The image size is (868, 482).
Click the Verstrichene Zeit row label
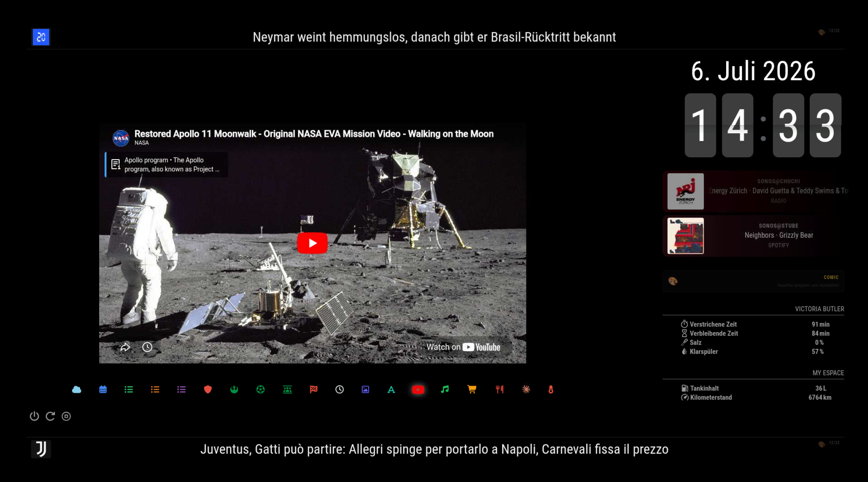pyautogui.click(x=713, y=324)
